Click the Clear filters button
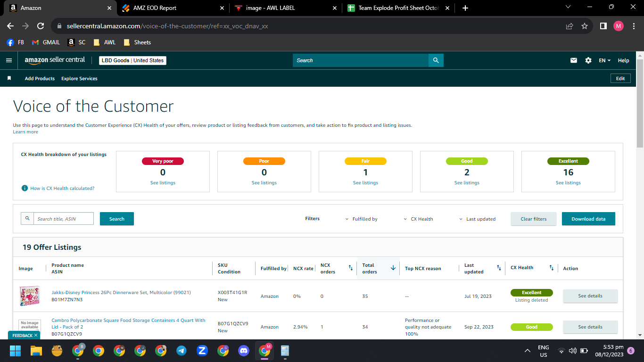 click(x=534, y=219)
